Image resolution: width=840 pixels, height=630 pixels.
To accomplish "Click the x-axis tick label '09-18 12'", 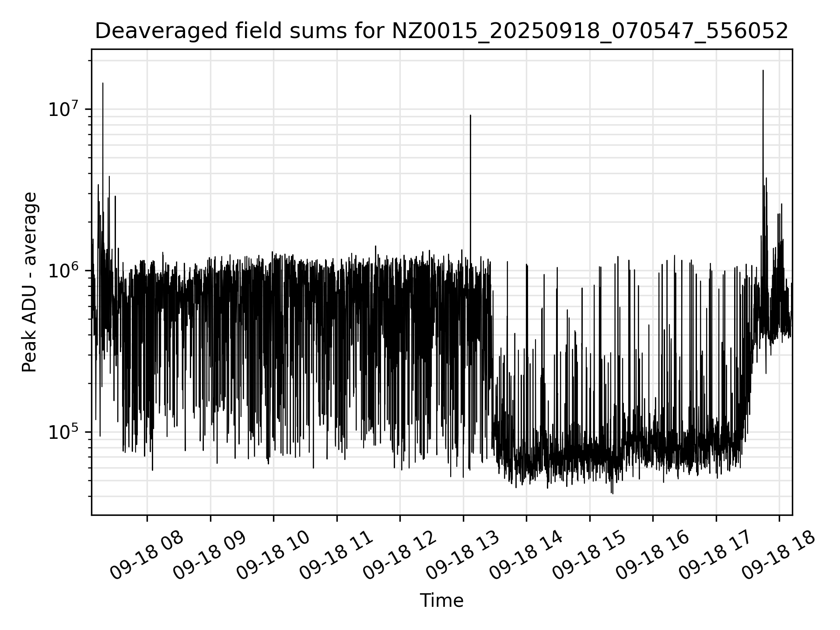I will (x=400, y=555).
